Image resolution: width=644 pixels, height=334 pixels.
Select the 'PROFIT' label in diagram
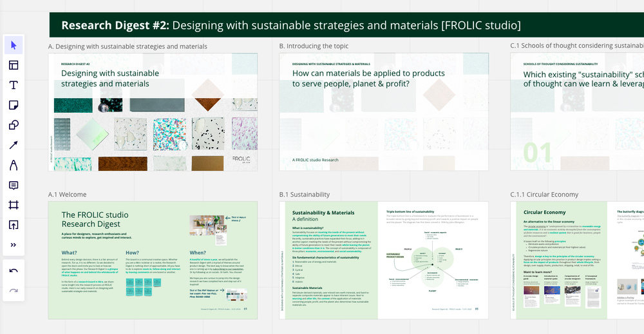pyautogui.click(x=459, y=250)
